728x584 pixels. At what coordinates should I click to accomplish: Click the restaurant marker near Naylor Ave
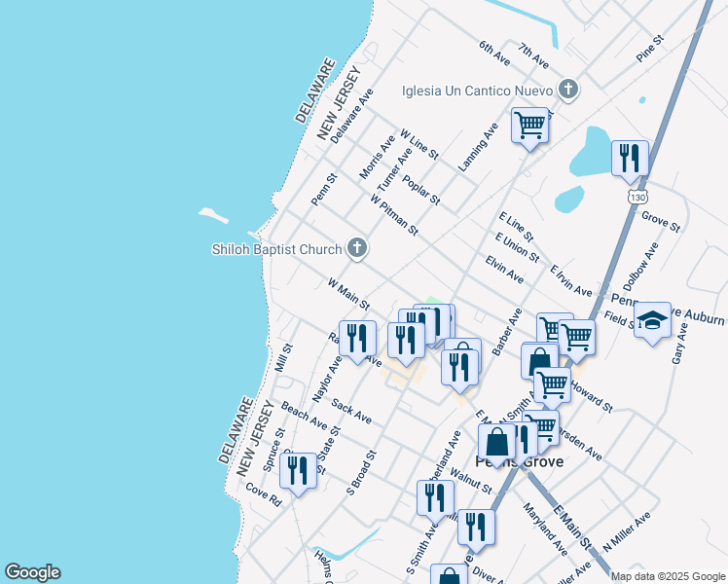pos(357,339)
